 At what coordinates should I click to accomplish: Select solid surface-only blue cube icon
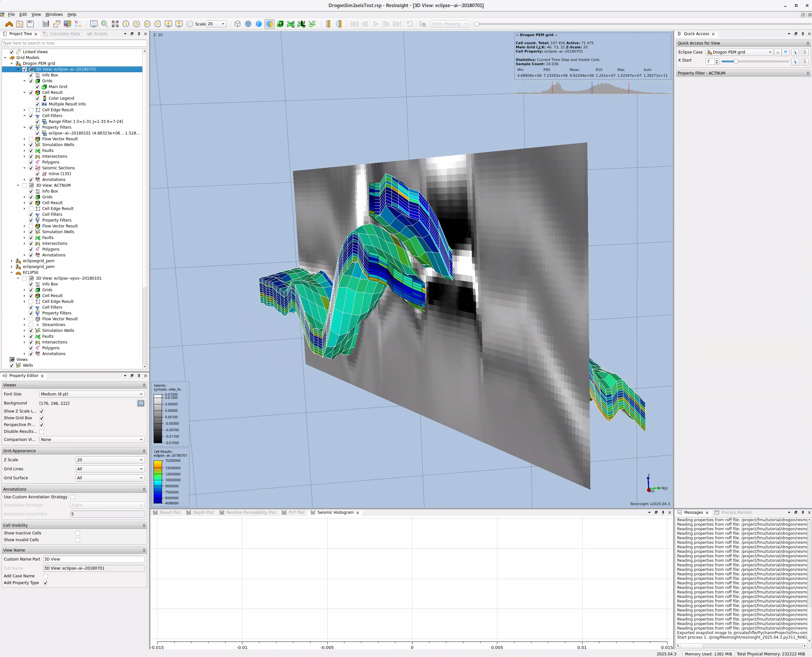point(259,24)
